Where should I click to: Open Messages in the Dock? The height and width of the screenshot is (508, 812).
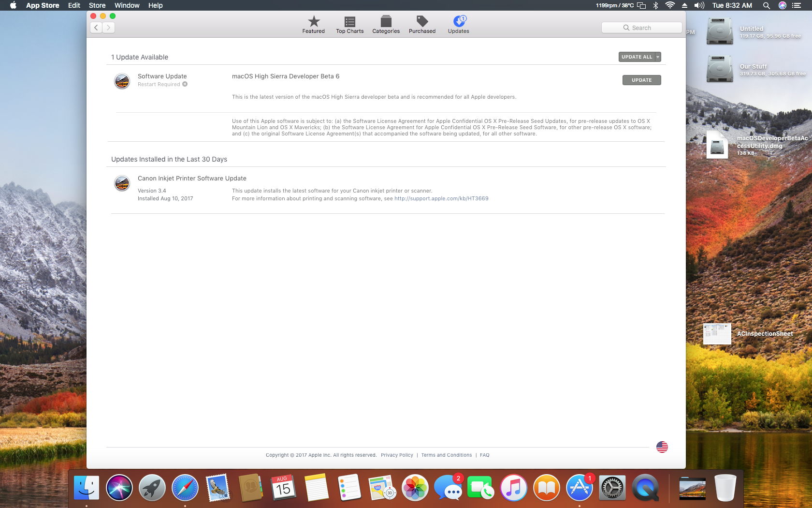(x=448, y=487)
